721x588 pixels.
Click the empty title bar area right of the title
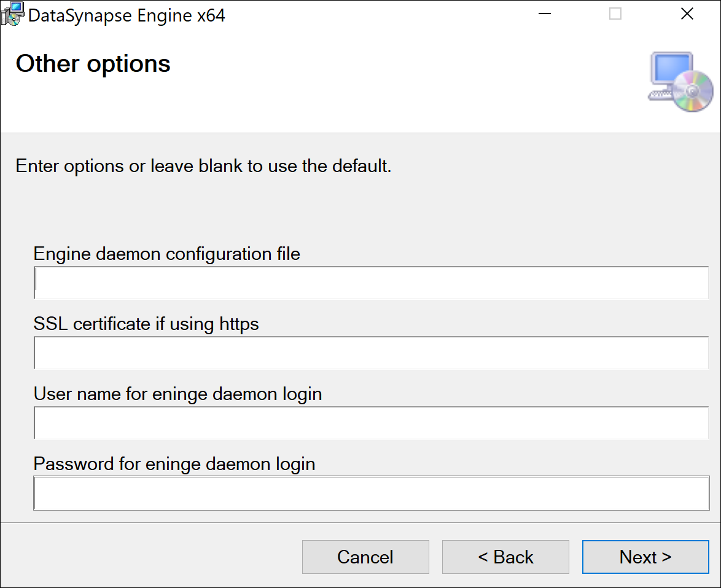click(368, 14)
